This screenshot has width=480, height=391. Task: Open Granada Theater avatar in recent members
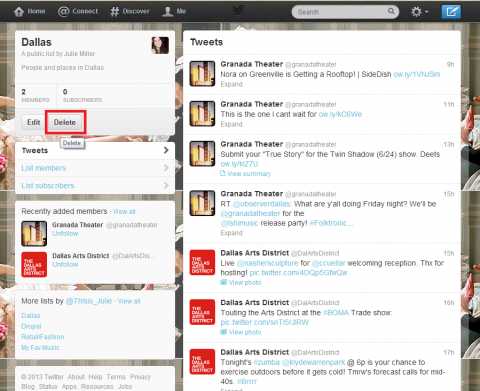coord(34,234)
